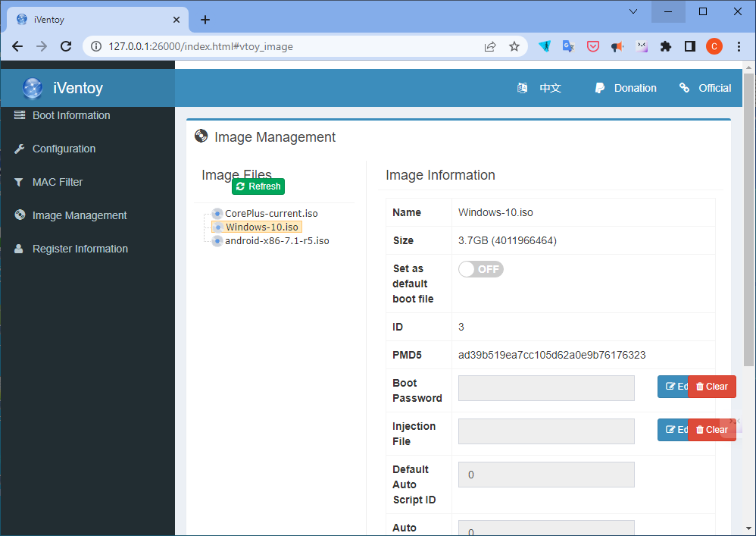Screen dimensions: 756x536
Task: Open a new browser tab
Action: tap(205, 19)
